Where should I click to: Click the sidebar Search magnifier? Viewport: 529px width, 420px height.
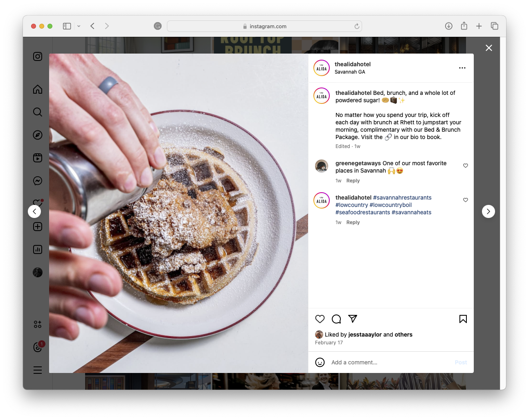pyautogui.click(x=38, y=112)
